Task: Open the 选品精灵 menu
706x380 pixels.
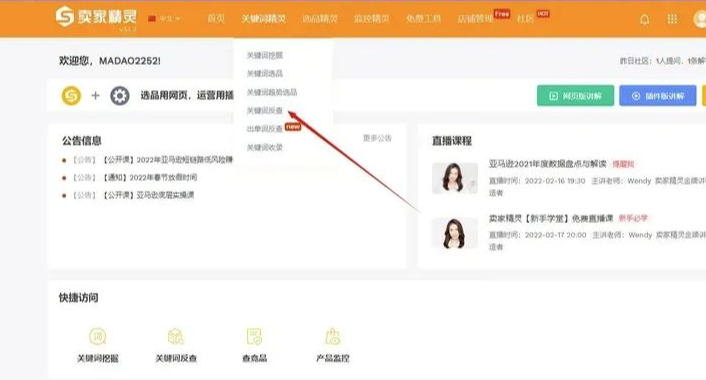Action: pos(320,18)
